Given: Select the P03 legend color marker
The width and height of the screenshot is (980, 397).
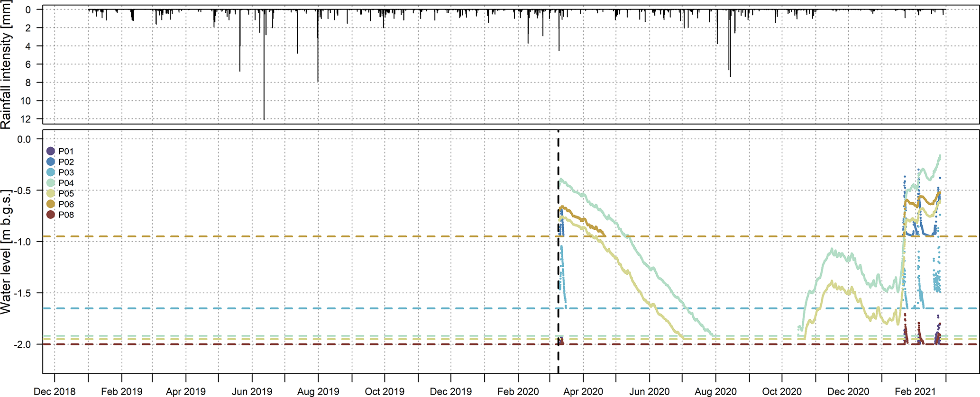Looking at the screenshot, I should (51, 172).
